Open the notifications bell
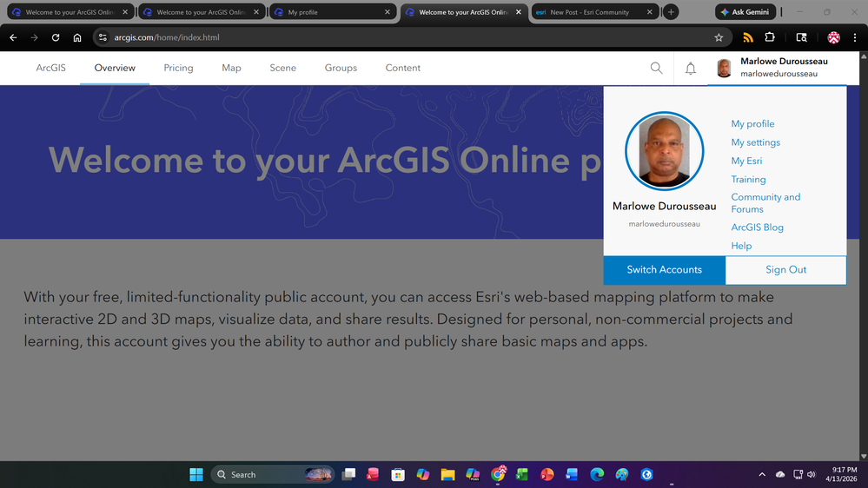 tap(690, 68)
